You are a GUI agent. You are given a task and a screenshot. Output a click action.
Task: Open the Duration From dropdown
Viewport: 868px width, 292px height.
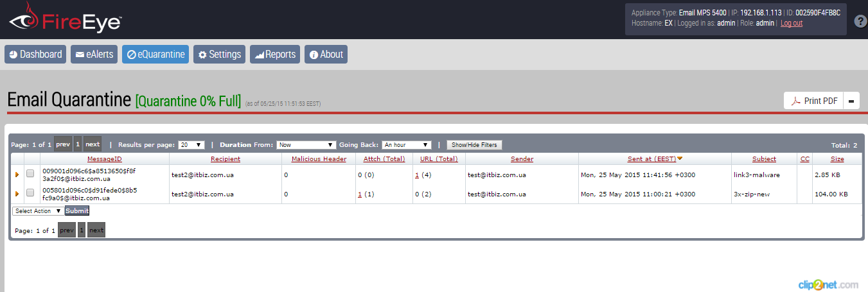click(306, 145)
